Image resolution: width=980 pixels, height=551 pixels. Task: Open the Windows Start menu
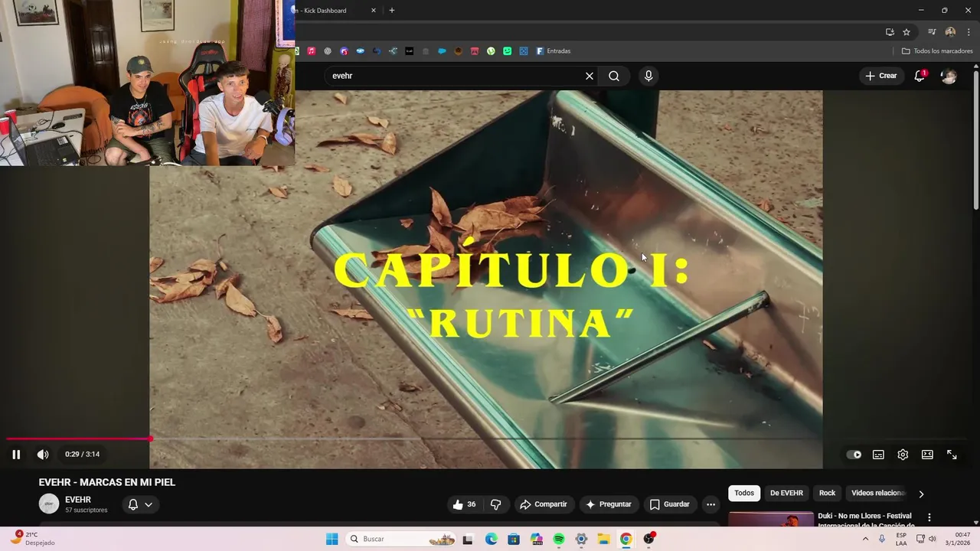pos(332,539)
